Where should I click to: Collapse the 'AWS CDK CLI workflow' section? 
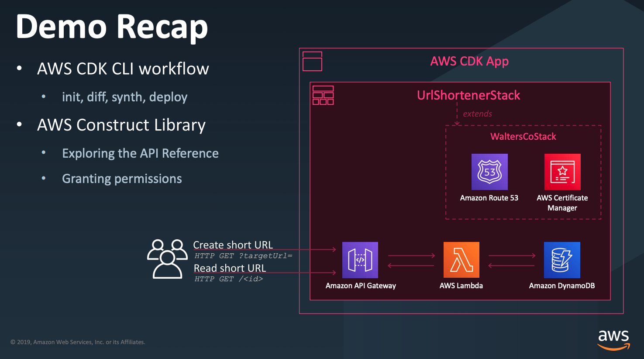coord(123,68)
